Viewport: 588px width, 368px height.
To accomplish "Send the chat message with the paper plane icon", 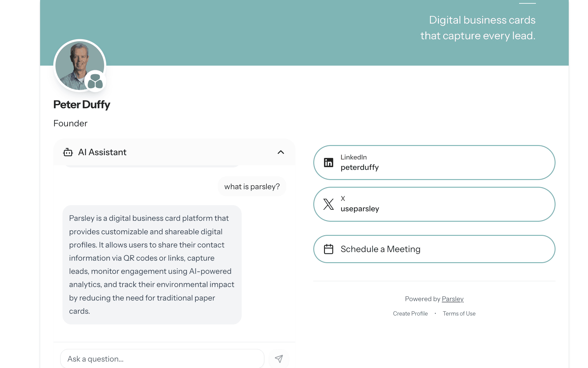I will point(279,358).
